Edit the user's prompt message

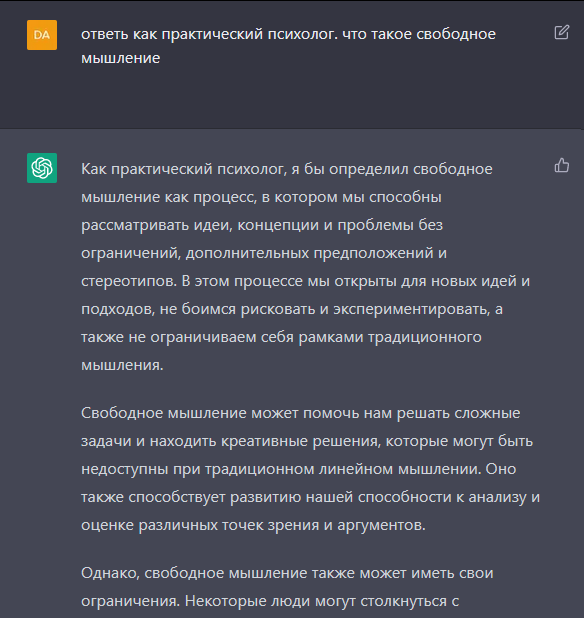pos(562,32)
